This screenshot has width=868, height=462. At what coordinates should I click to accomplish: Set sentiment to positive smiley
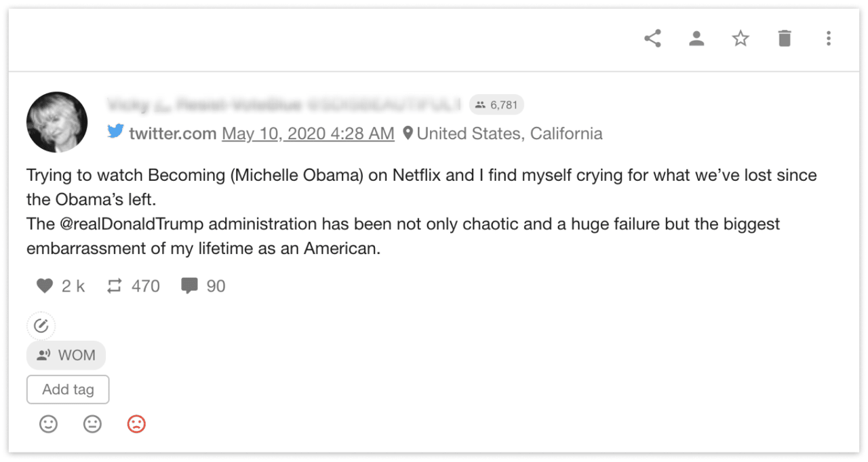tap(48, 424)
